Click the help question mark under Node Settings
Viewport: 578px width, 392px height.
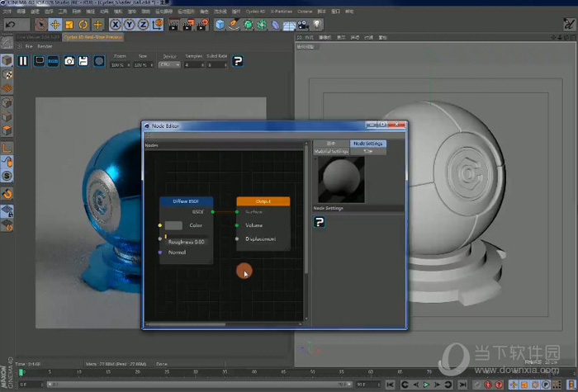coord(320,222)
